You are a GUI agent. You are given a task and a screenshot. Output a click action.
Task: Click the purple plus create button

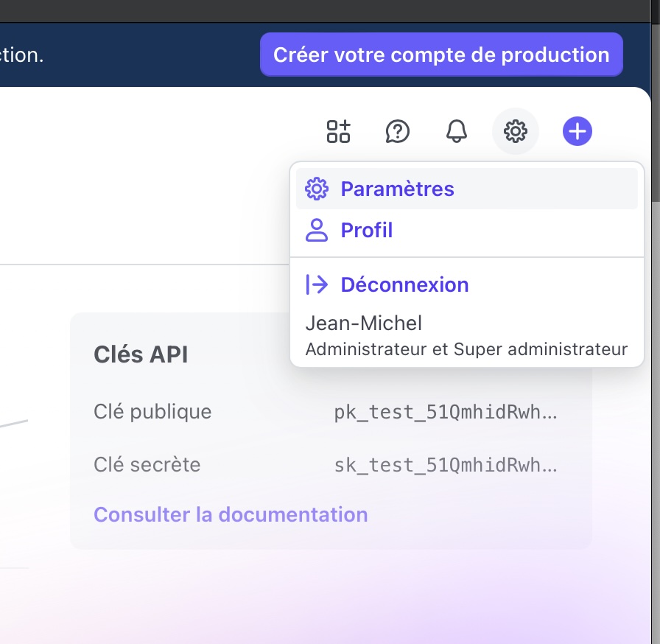click(577, 131)
